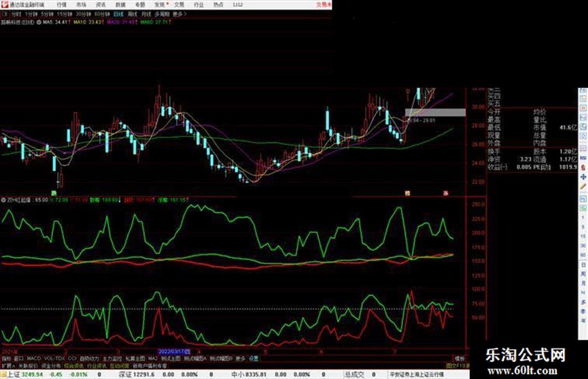The width and height of the screenshot is (588, 379).
Task: Click PE(动) 1019.9 value in quote panel
Action: click(567, 167)
